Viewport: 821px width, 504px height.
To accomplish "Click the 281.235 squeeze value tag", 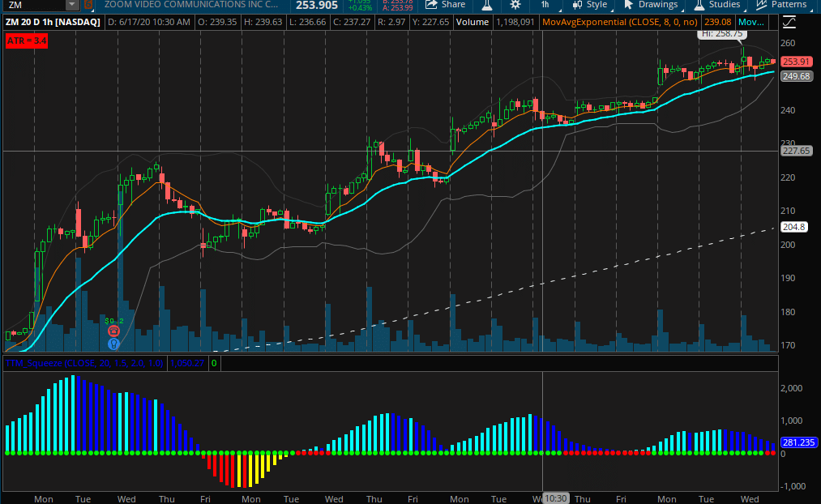I will pos(798,442).
